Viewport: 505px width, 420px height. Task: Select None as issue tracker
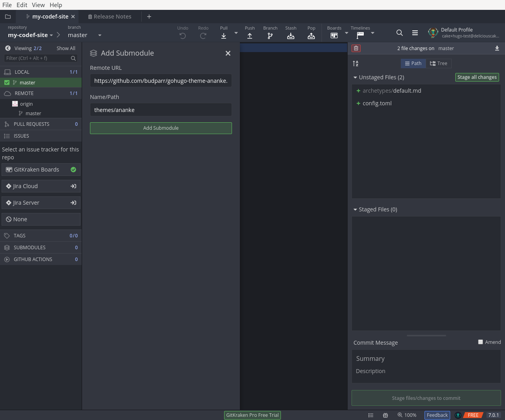tap(41, 219)
